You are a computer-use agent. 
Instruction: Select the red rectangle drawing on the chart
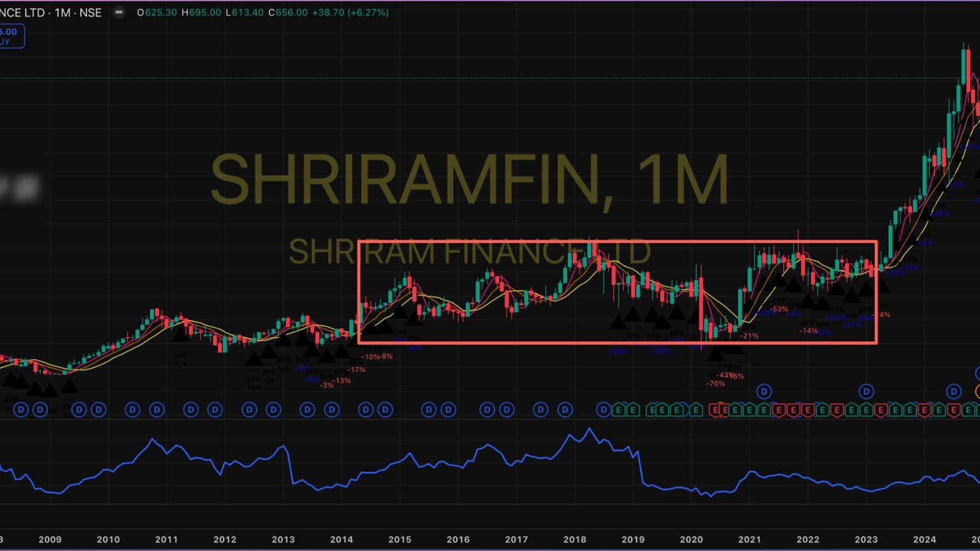coord(612,241)
